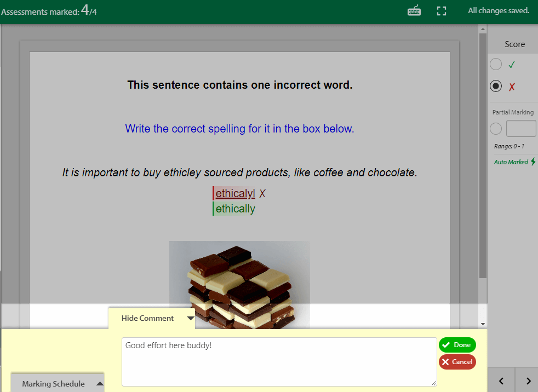Toggle fullscreen mode icon

[442, 11]
